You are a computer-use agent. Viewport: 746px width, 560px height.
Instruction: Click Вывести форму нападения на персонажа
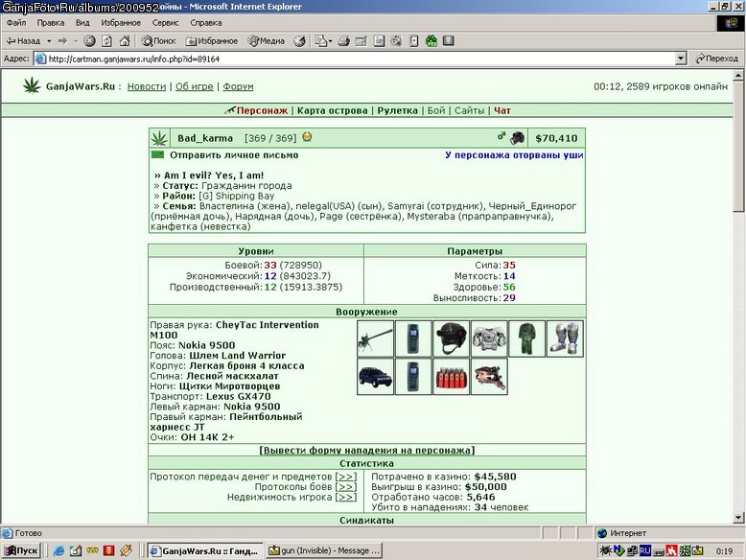point(367,450)
